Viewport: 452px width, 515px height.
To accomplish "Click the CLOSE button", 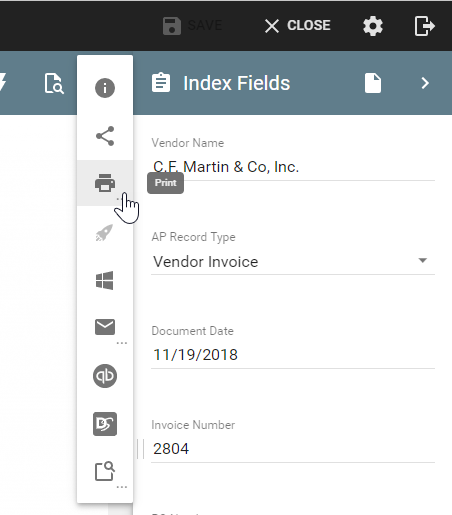I will (297, 25).
